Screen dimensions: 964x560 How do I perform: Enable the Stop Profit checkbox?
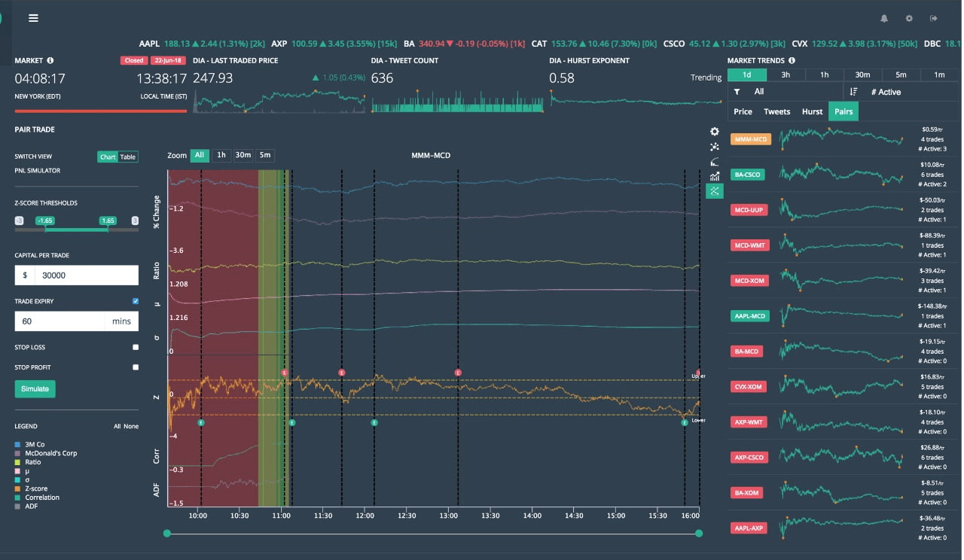click(136, 367)
